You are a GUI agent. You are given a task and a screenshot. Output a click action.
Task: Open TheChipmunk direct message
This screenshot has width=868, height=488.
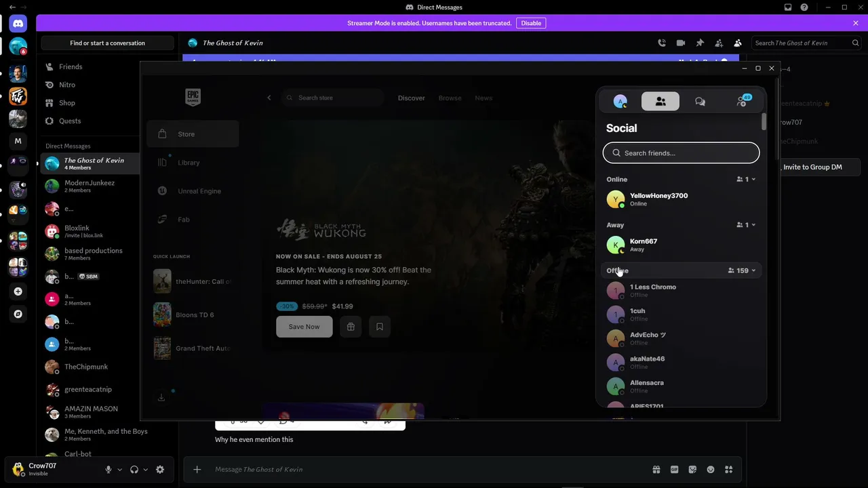[x=91, y=367]
